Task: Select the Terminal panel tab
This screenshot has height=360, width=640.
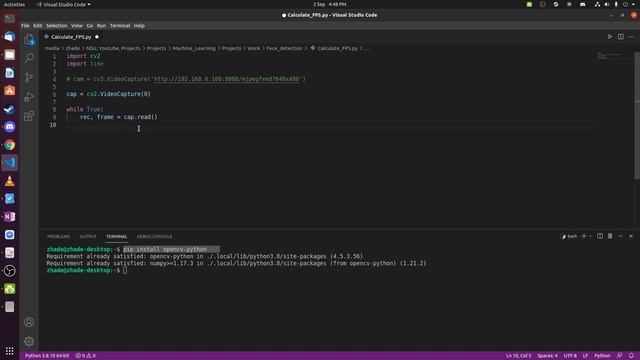Action: click(117, 236)
